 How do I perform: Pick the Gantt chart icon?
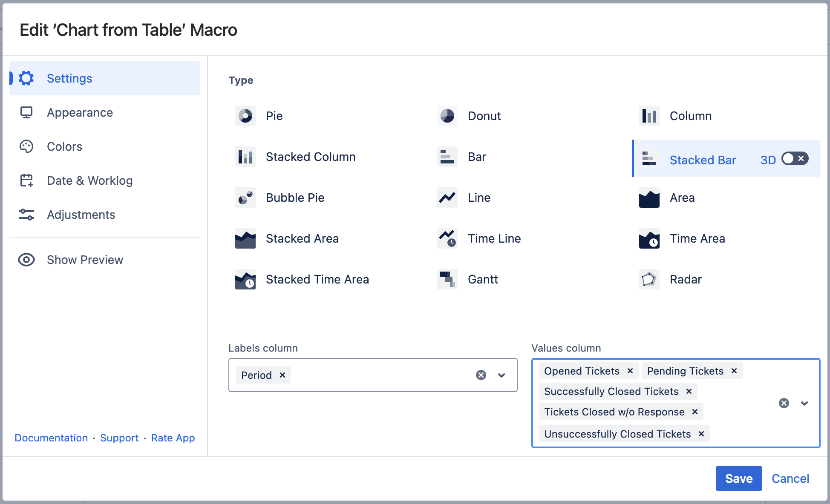tap(447, 279)
